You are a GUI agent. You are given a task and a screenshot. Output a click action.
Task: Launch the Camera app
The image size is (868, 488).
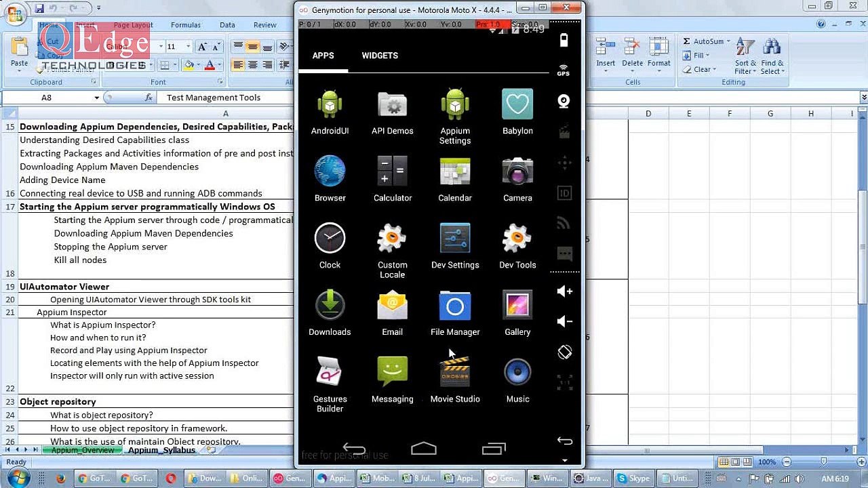tap(517, 179)
